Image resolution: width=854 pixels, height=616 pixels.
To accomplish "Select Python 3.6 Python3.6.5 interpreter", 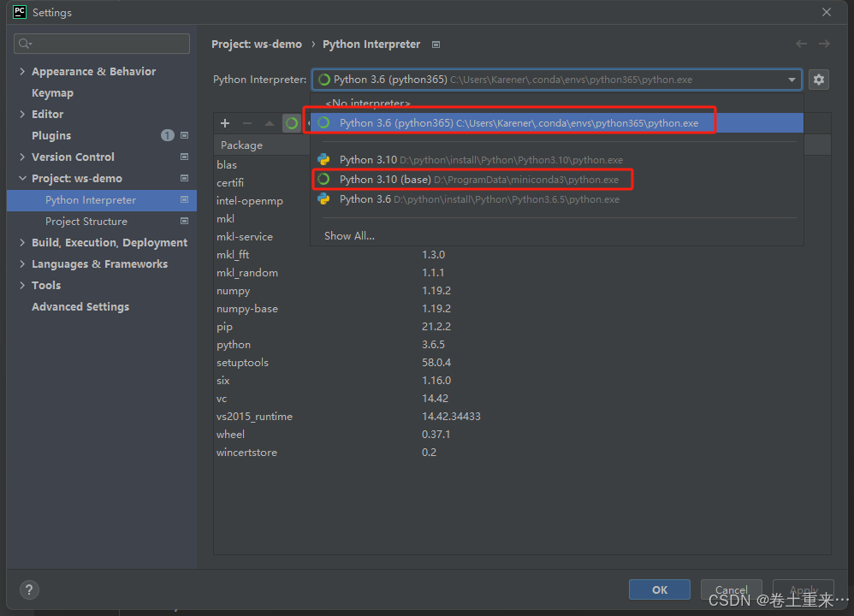I will click(556, 199).
